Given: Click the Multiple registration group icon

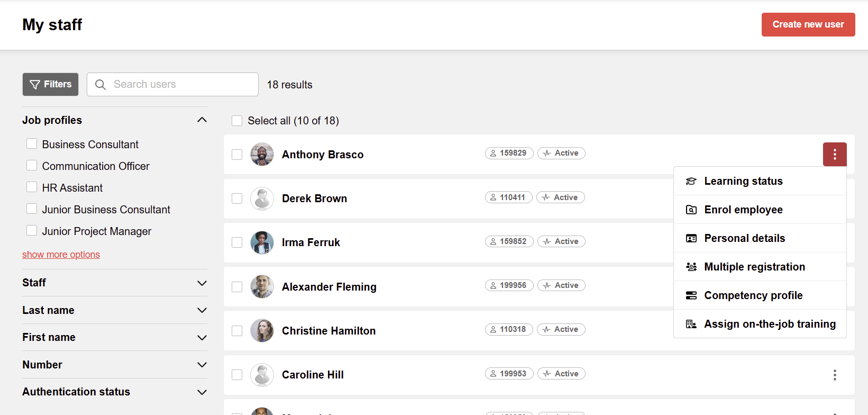Looking at the screenshot, I should click(691, 267).
